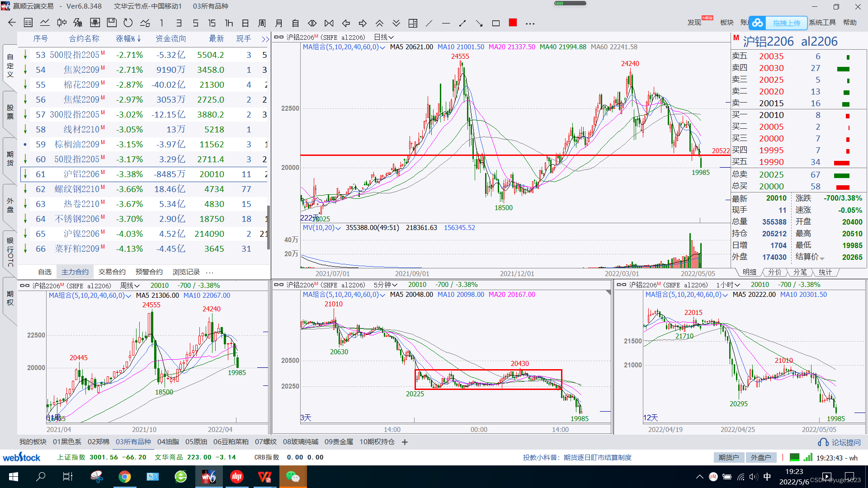Expand more columns with >> header arrow
Viewport: 868px width, 488px height.
pos(265,39)
